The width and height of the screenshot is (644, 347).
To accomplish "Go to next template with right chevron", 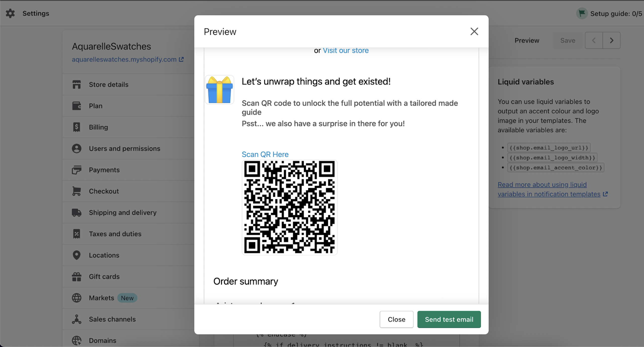I will [611, 40].
